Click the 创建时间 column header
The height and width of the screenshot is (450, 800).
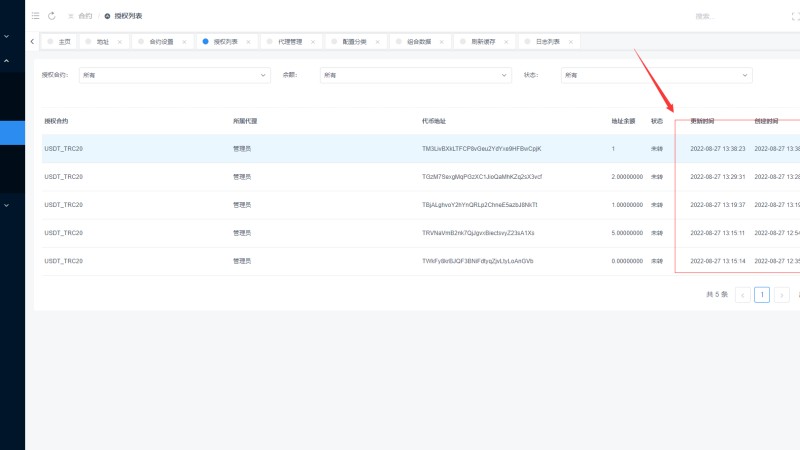click(x=766, y=121)
